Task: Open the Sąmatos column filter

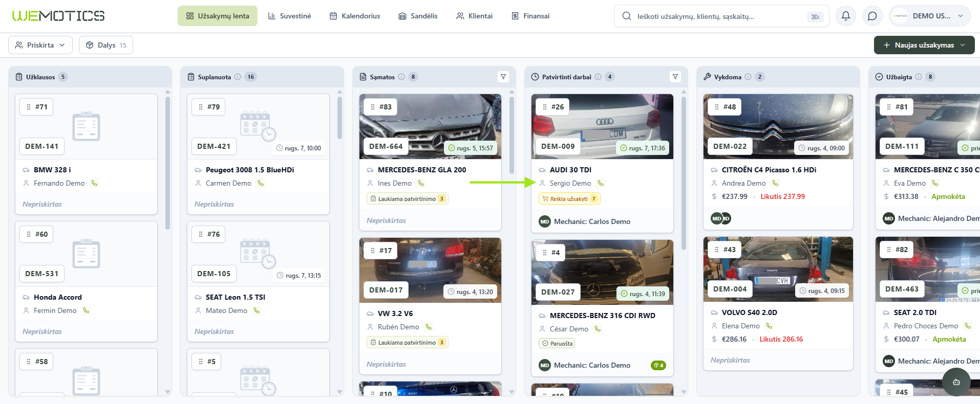Action: click(x=503, y=77)
